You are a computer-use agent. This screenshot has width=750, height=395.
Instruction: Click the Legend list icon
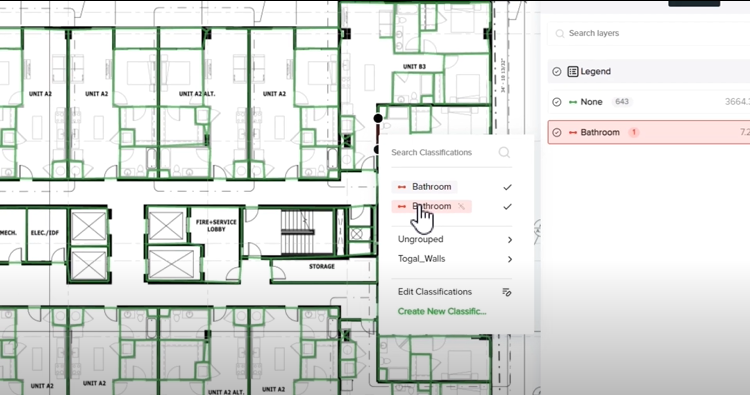pos(573,72)
